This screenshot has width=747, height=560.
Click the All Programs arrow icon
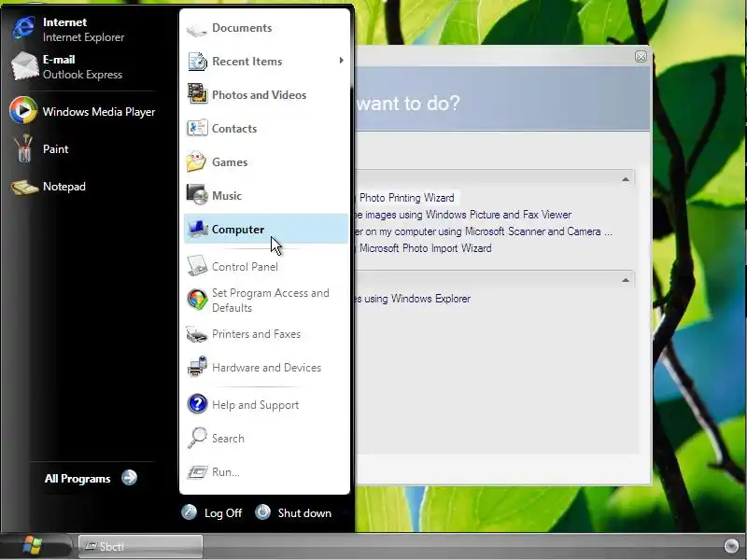pos(129,477)
